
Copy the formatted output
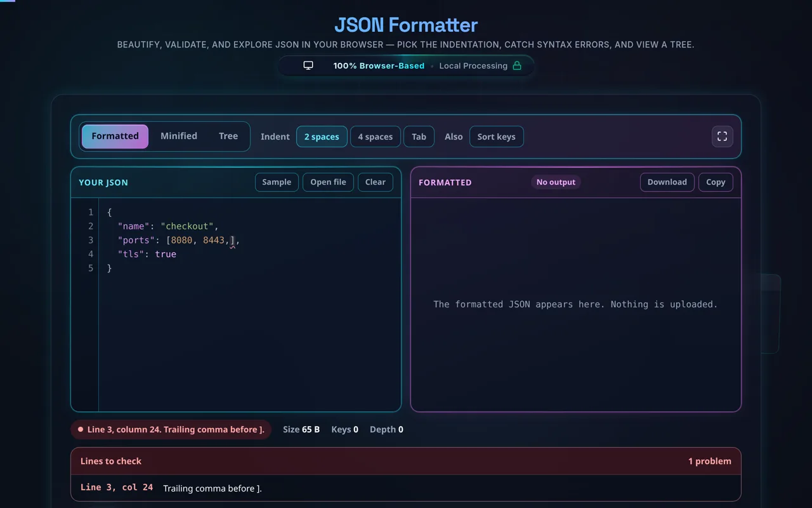(716, 182)
